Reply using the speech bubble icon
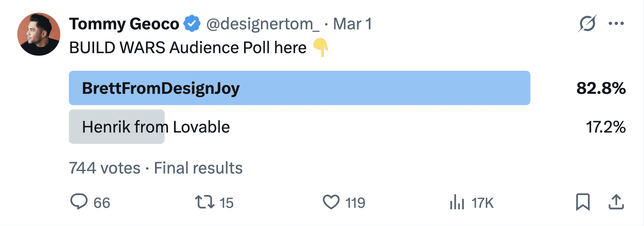The height and width of the screenshot is (226, 644). click(x=79, y=202)
